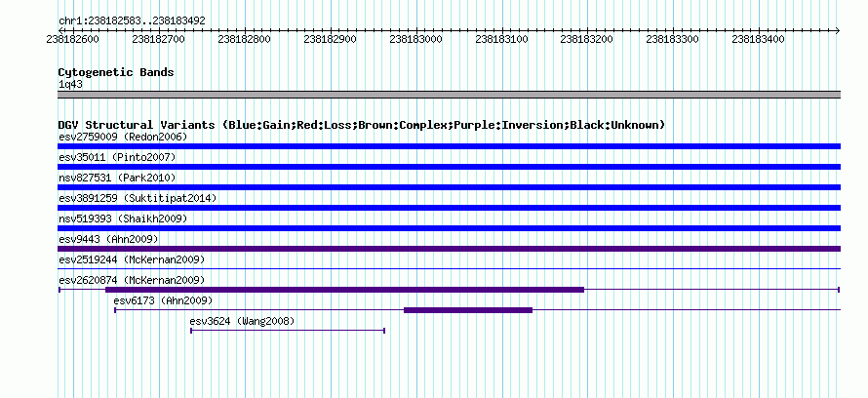Select the thick purple esv2620874 inversion bar
Screen dimensions: 868x398
[x=344, y=290]
